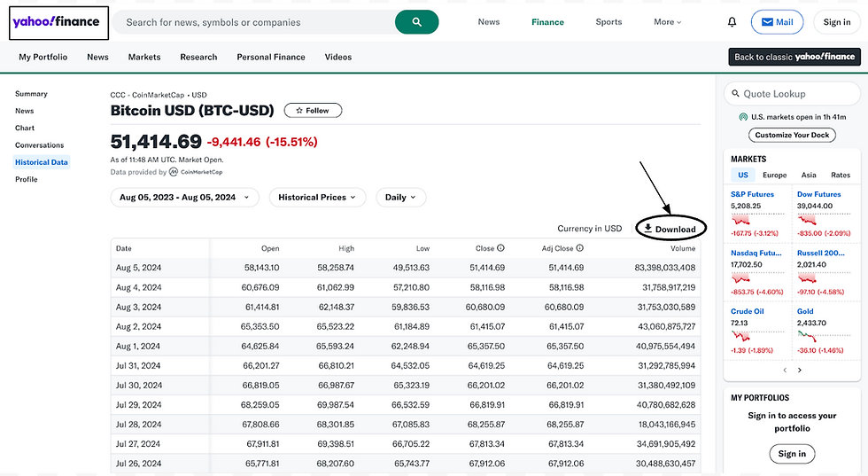868x476 pixels.
Task: Go to next markets carousel page
Action: tap(799, 371)
